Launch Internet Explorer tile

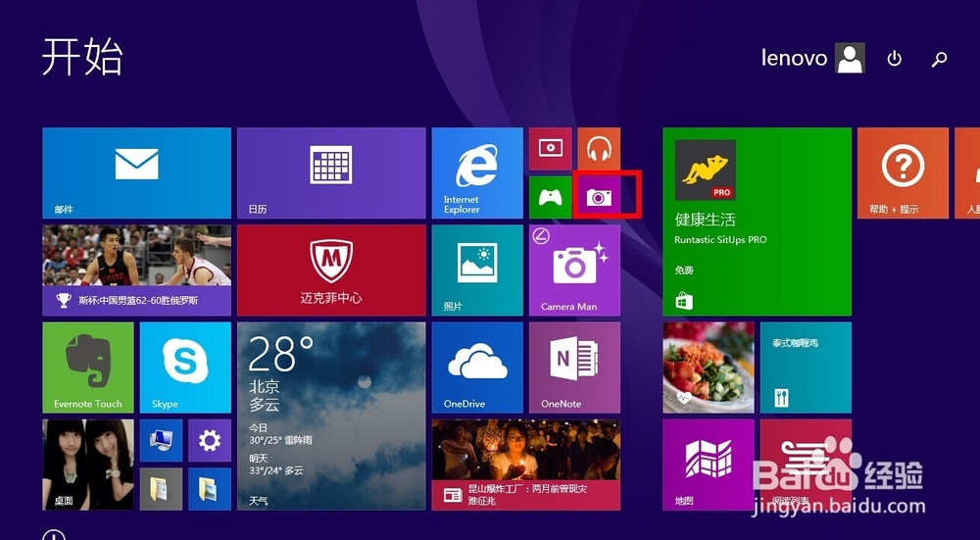click(477, 173)
